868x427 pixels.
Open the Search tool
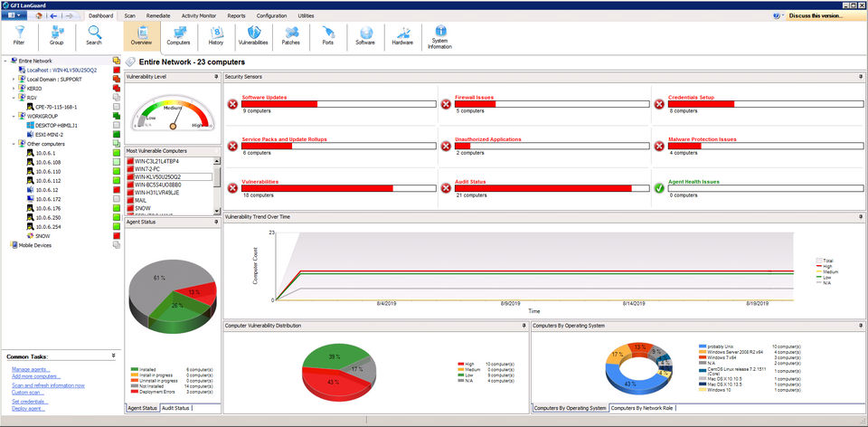tap(94, 35)
